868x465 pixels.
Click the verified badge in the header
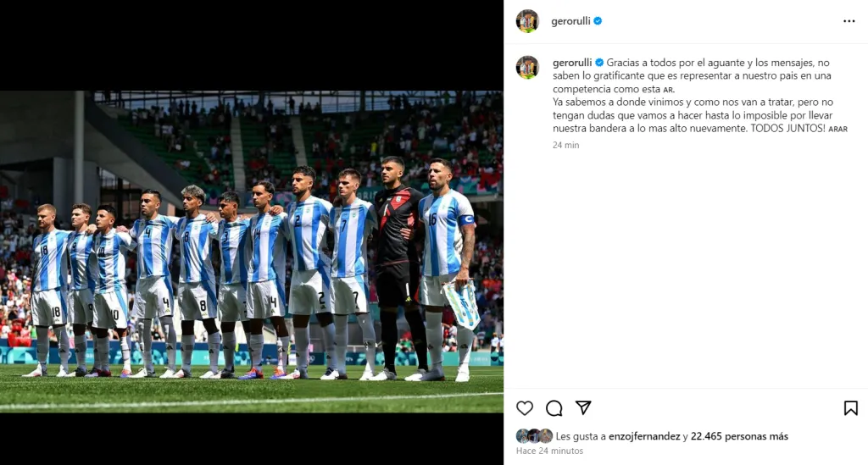(598, 21)
